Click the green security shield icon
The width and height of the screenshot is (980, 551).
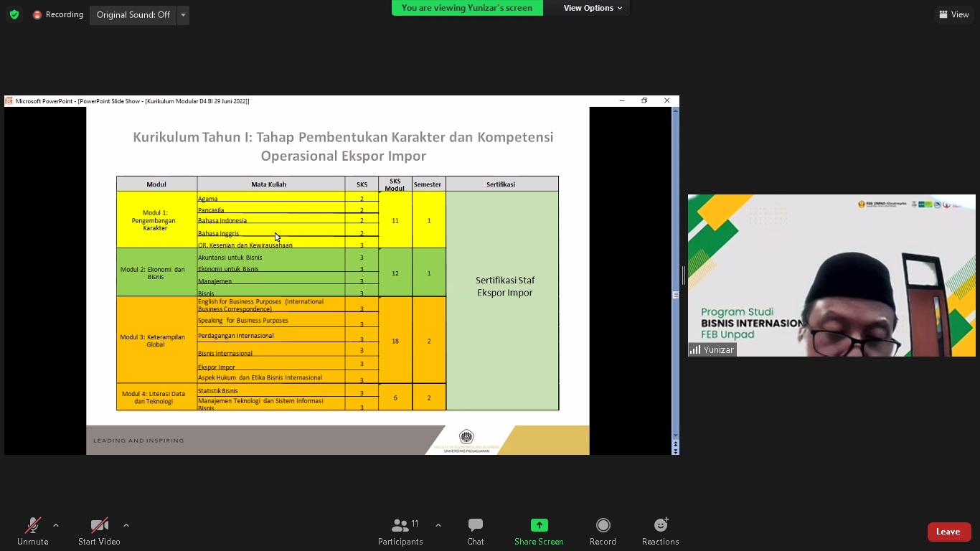14,14
